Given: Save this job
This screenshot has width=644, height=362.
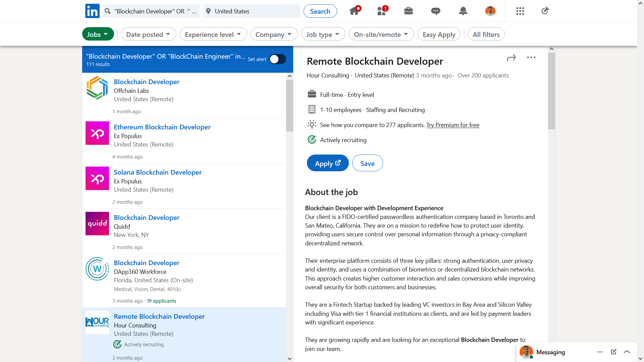Looking at the screenshot, I should pyautogui.click(x=368, y=163).
